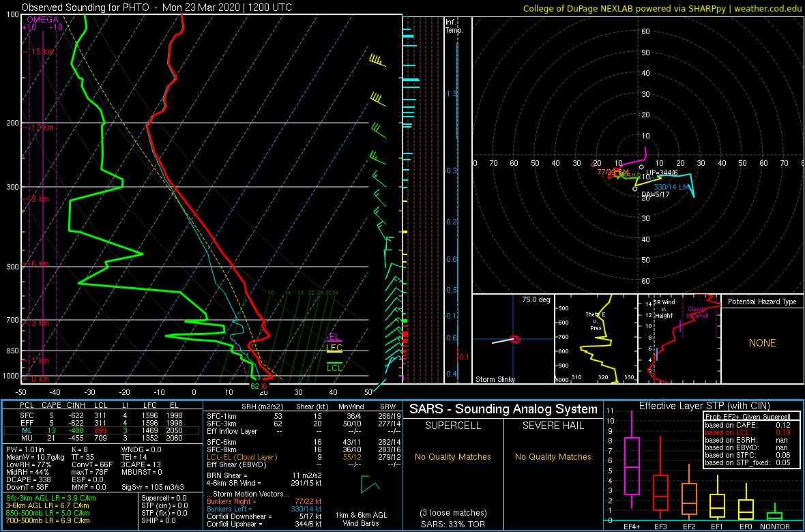805x532 pixels.
Task: Click the 'MeanW = 10.7g/kg' value
Action: [34, 458]
